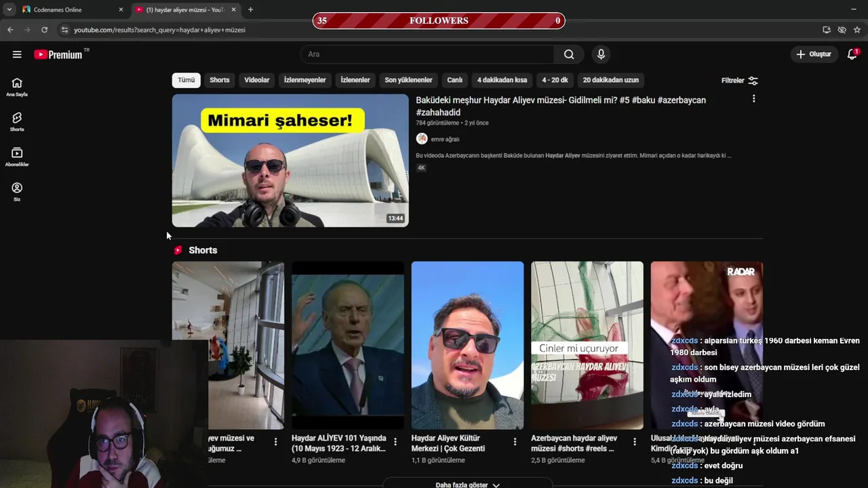Select the 4 dakikadan kısa chip

502,80
